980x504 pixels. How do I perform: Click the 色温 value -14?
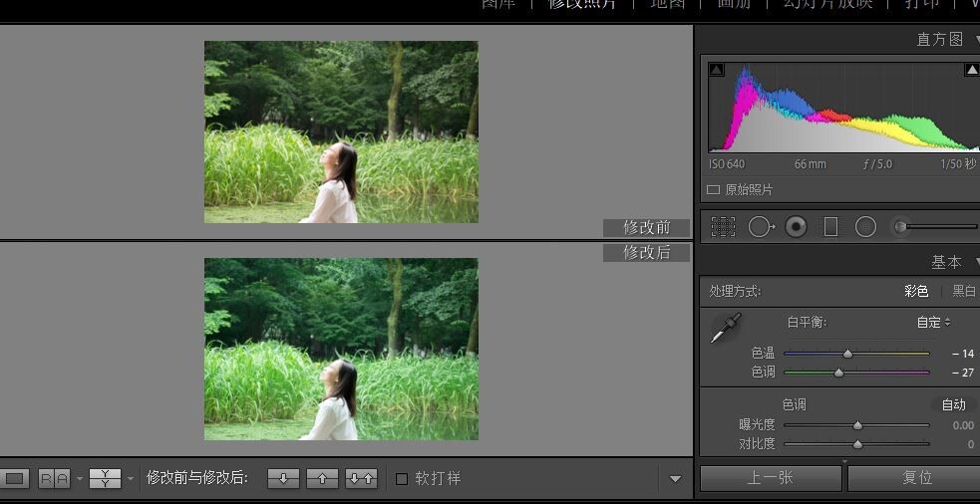[963, 354]
